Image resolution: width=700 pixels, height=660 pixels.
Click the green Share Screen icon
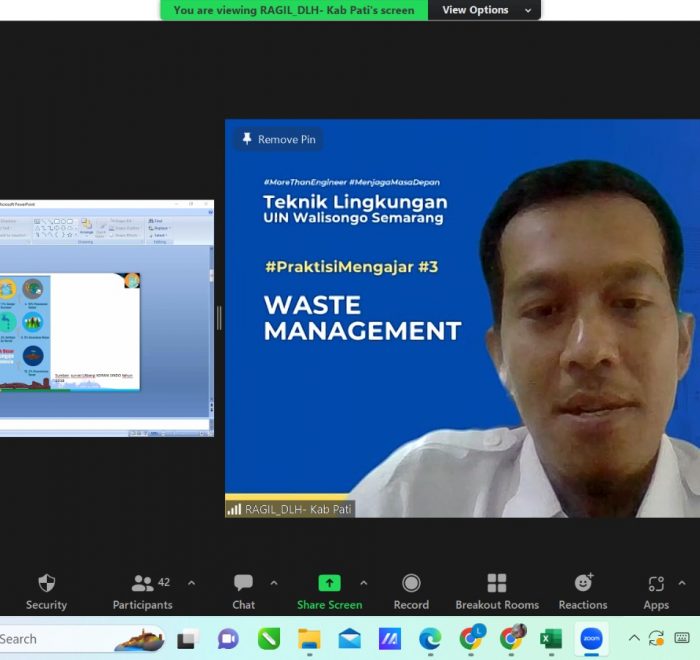point(329,583)
